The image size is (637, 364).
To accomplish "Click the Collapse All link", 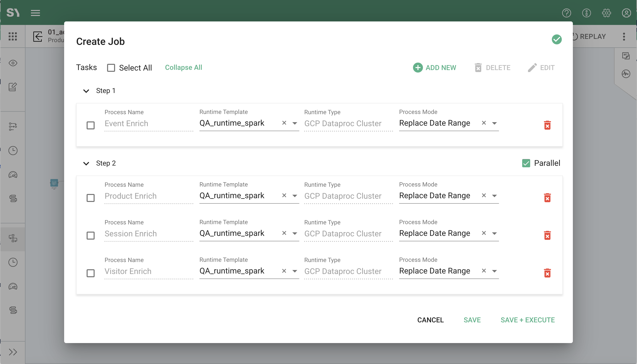I will 183,68.
